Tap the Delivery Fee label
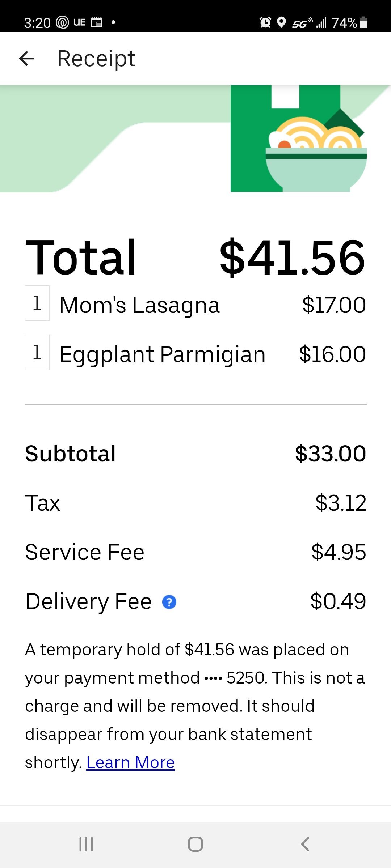Image resolution: width=391 pixels, height=868 pixels. [x=88, y=601]
